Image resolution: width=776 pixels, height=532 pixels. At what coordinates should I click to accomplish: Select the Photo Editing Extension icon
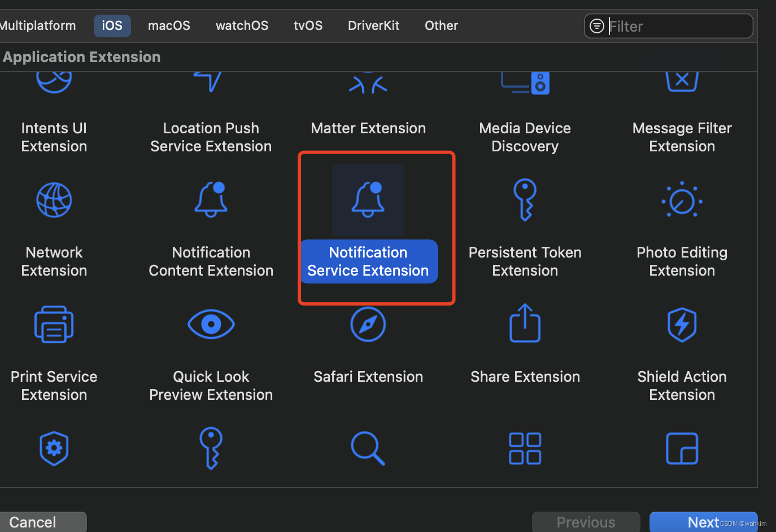click(682, 200)
